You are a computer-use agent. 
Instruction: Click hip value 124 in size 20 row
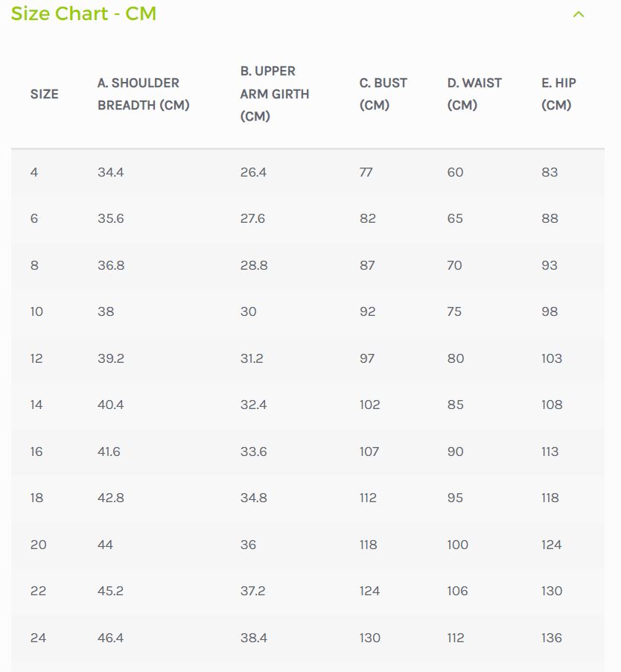552,545
